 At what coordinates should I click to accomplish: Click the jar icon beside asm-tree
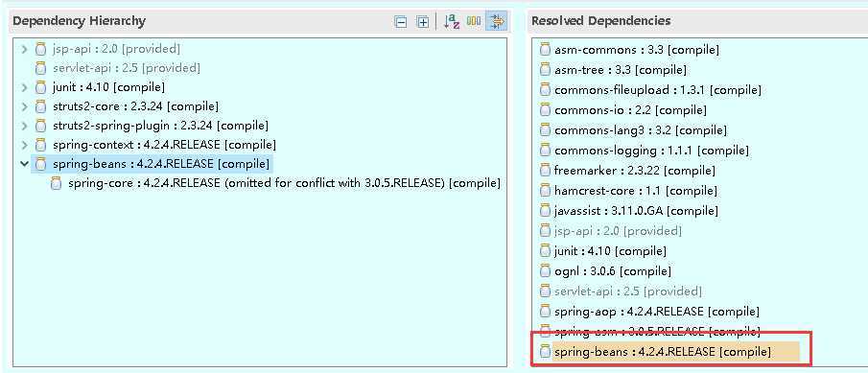tap(546, 70)
